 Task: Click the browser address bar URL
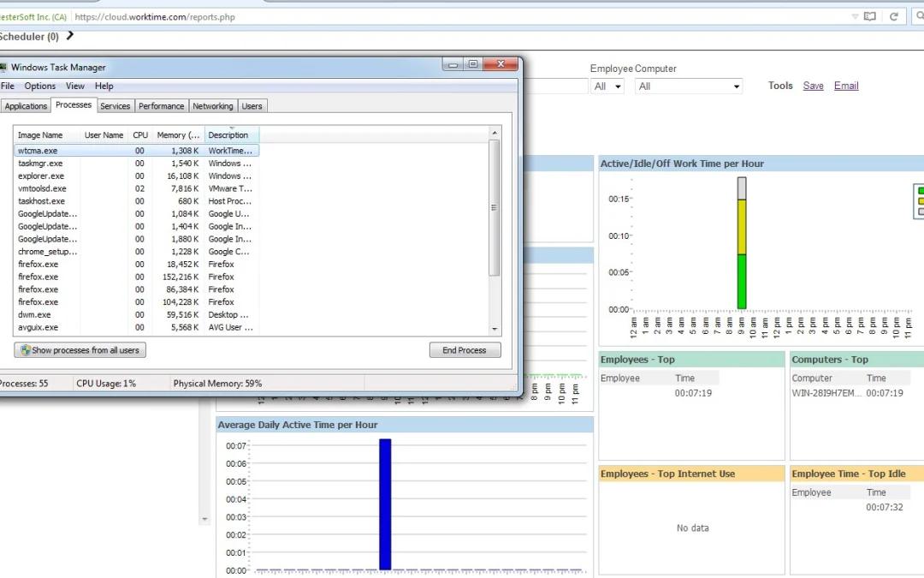[x=155, y=17]
